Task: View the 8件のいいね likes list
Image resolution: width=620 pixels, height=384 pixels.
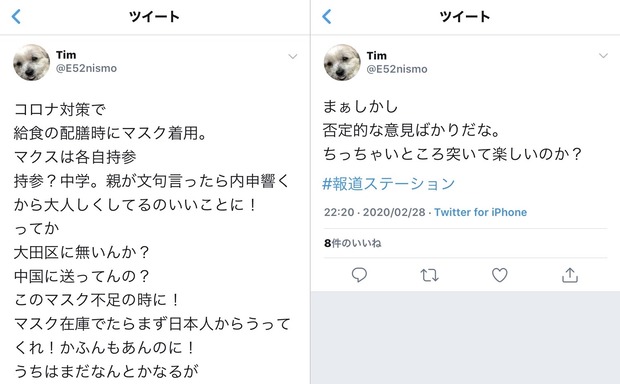Action: pos(353,243)
